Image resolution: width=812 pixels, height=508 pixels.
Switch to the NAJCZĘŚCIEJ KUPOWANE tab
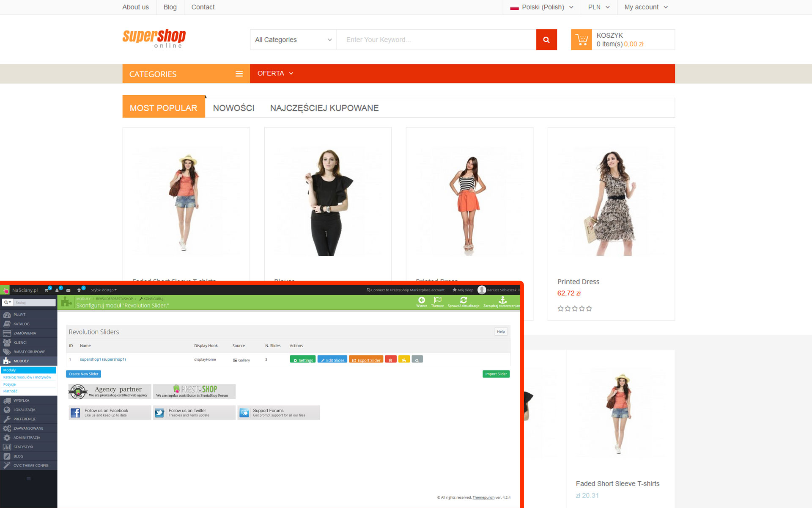tap(324, 108)
